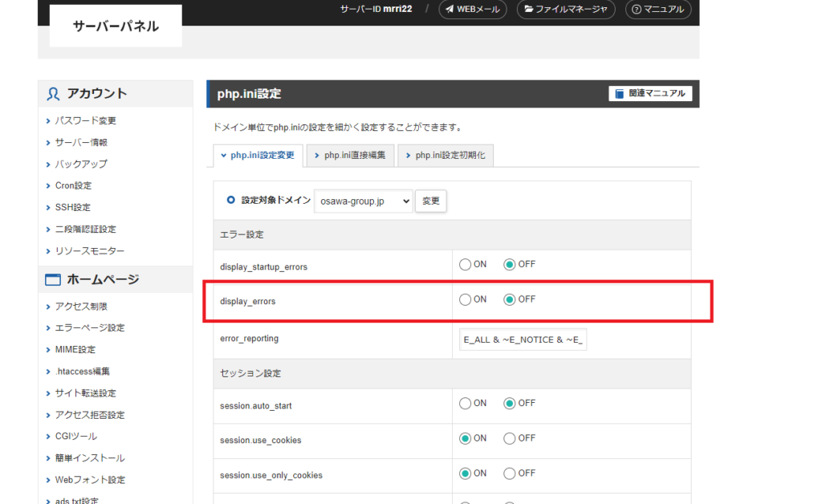
Task: Open the 設定対象ドメイン domain dropdown
Action: (363, 201)
